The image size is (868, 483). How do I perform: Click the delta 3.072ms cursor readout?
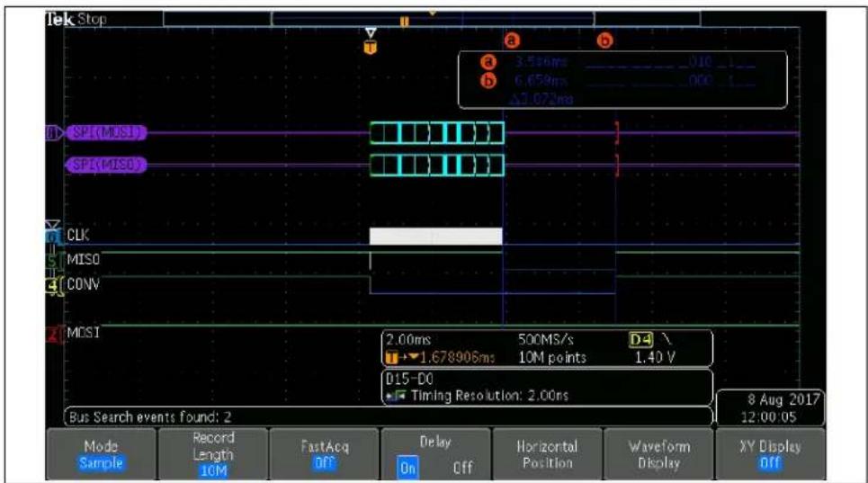(541, 99)
